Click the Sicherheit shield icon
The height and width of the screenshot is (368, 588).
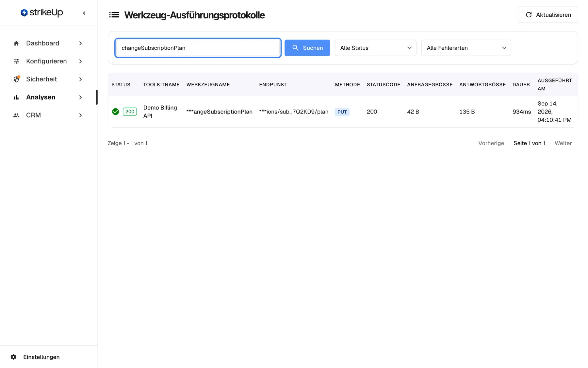click(x=16, y=79)
